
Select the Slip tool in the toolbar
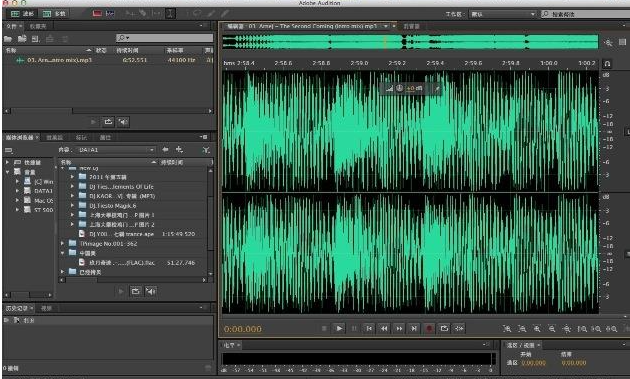156,14
